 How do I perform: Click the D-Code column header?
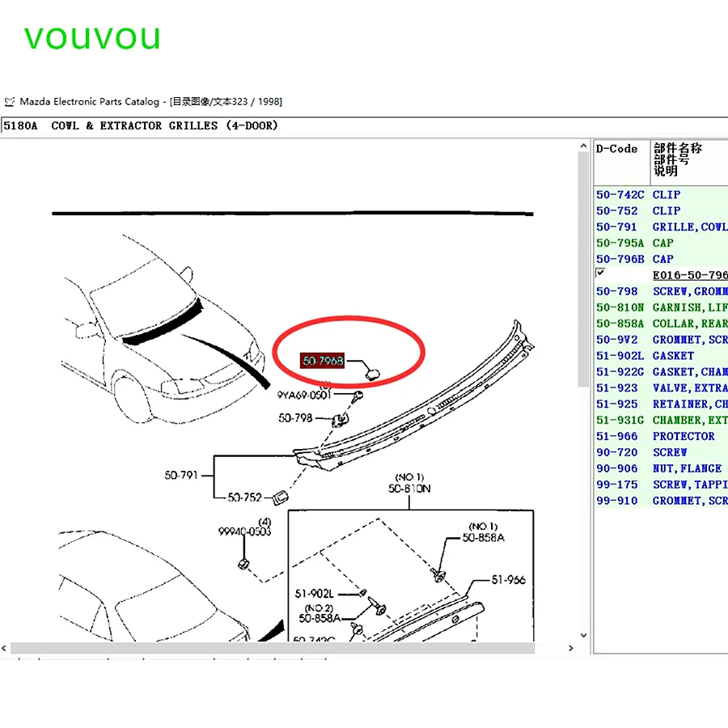click(622, 162)
